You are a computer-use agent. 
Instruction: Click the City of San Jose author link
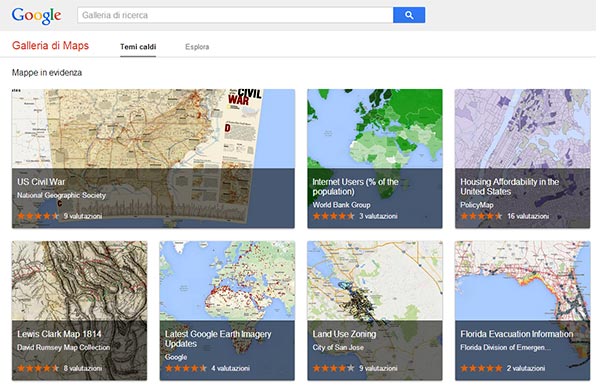pyautogui.click(x=338, y=347)
